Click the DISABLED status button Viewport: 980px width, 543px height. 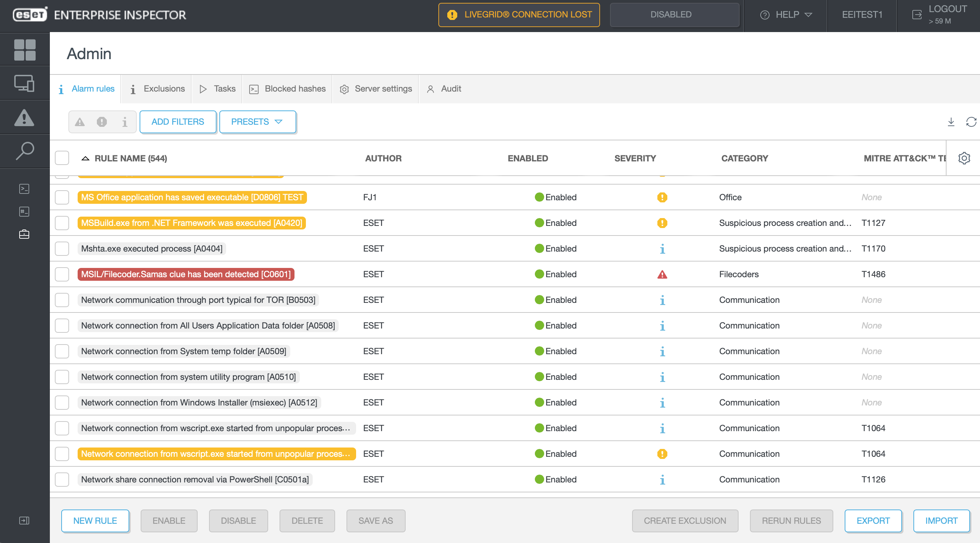click(x=674, y=15)
